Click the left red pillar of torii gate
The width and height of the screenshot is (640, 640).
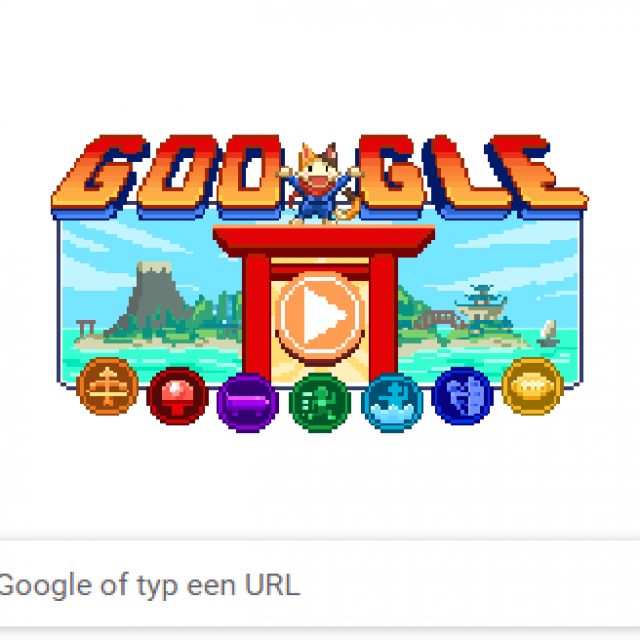pos(256,317)
